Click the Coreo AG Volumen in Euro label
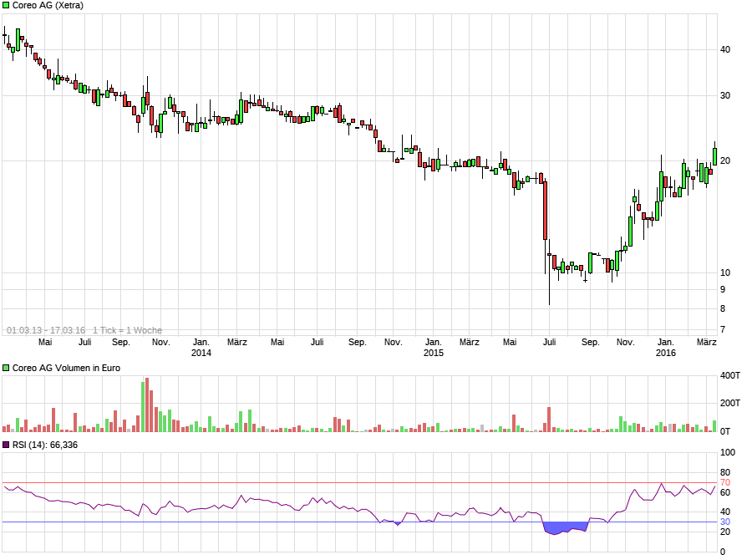Image resolution: width=752 pixels, height=560 pixels. click(x=66, y=368)
